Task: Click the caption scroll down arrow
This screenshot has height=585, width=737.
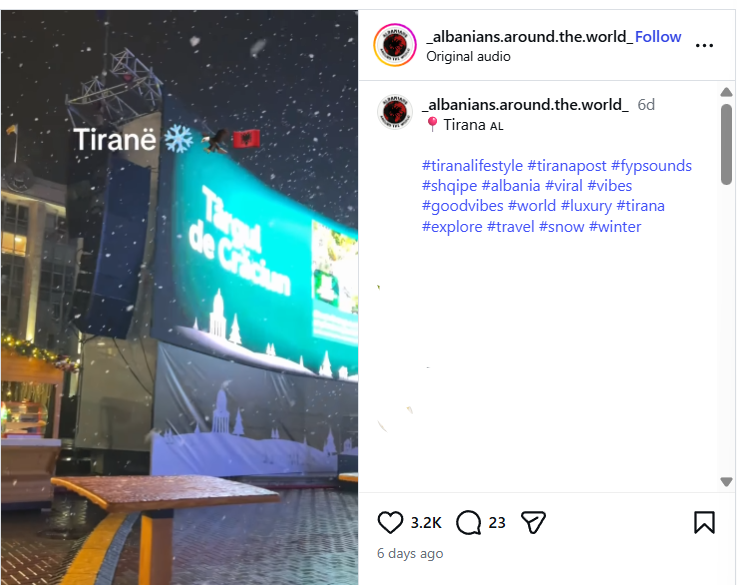Action: tap(726, 482)
